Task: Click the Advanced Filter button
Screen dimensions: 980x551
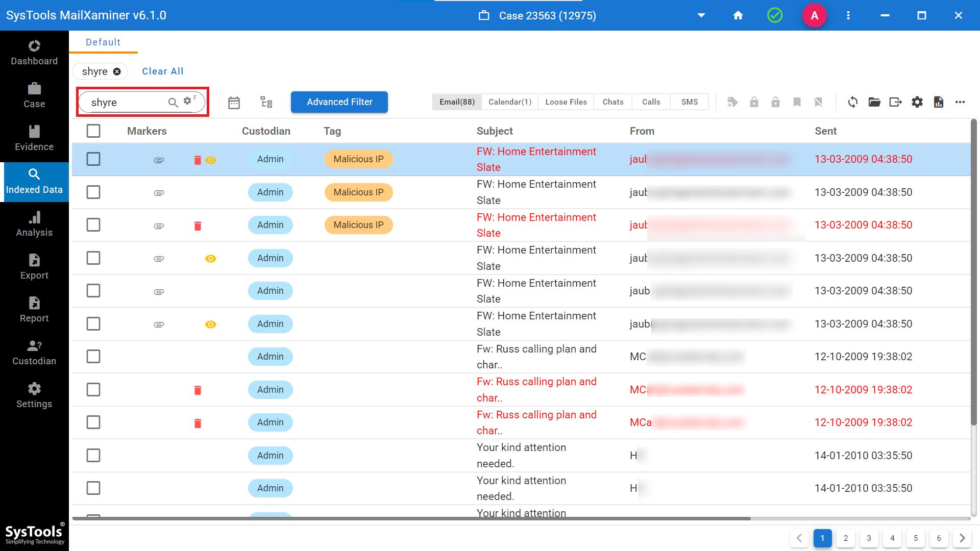Action: [339, 102]
